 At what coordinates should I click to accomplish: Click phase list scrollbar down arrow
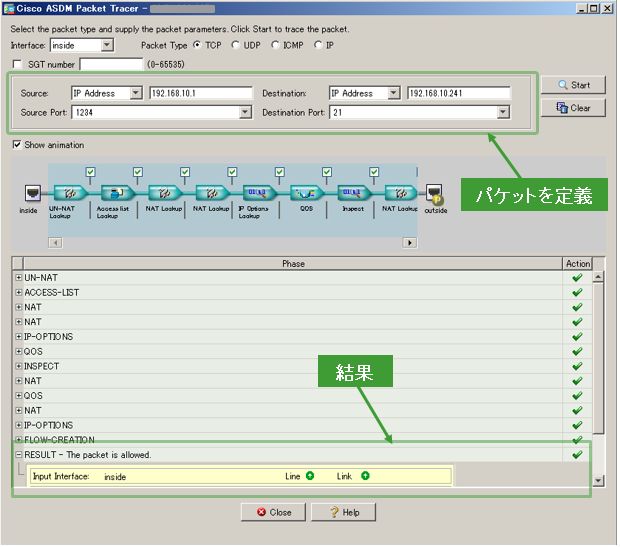point(599,481)
